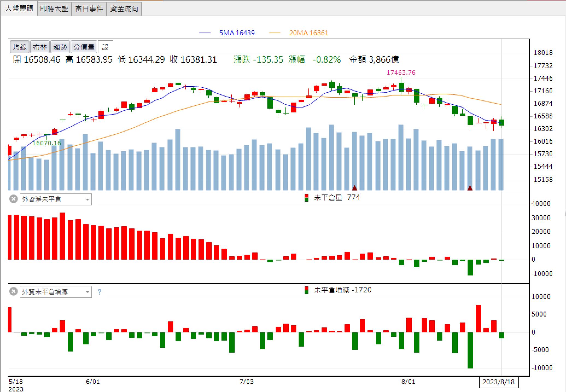
Task: Click the 收 16381.31 closing price value
Action: [193, 59]
